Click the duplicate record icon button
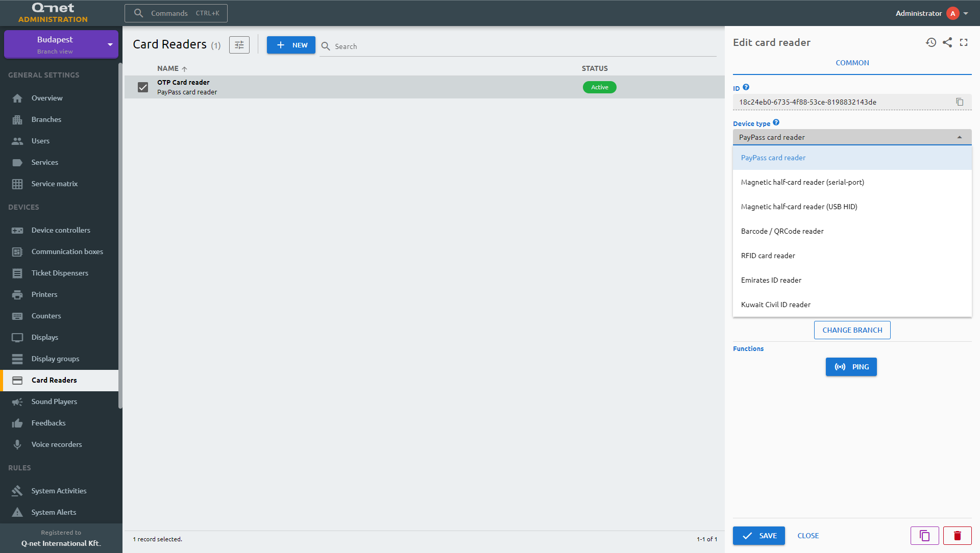This screenshot has height=553, width=980. pos(924,536)
